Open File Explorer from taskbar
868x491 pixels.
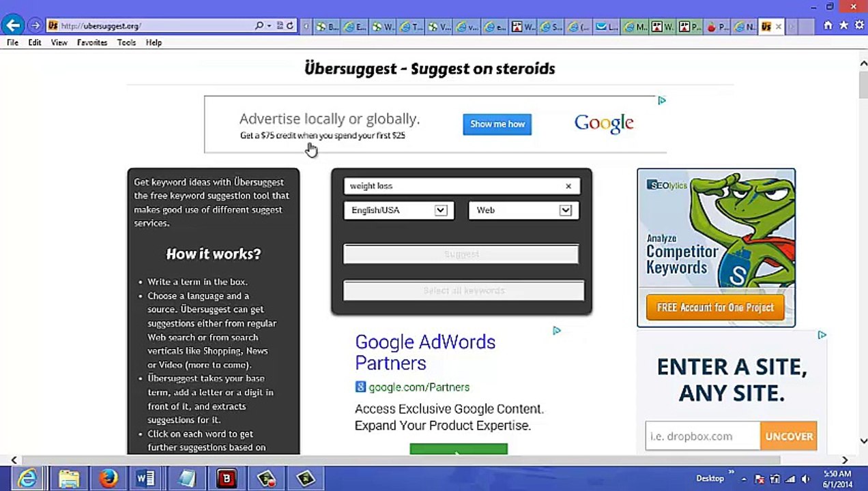pos(68,478)
